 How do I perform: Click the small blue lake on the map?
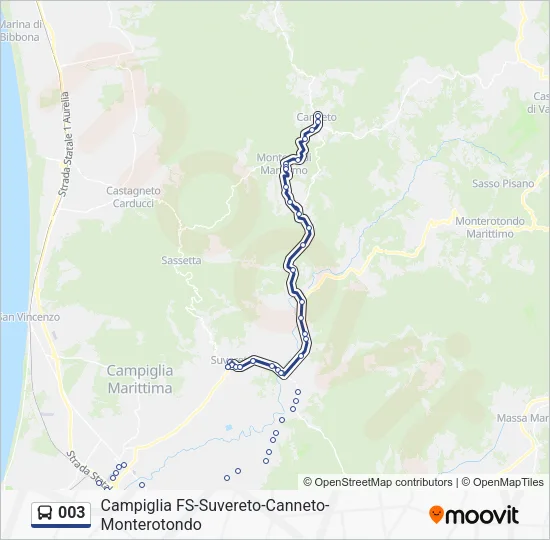[229, 427]
